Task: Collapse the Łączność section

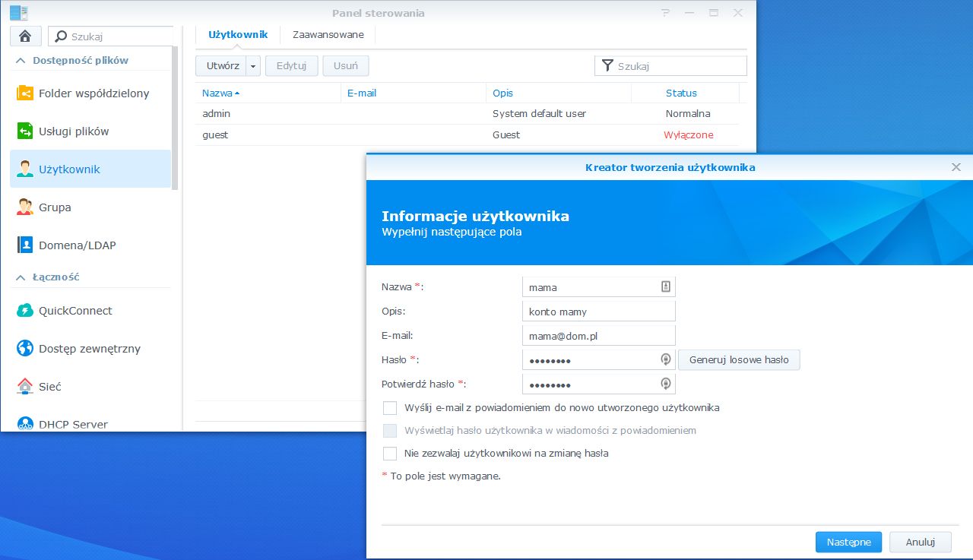Action: 21,278
